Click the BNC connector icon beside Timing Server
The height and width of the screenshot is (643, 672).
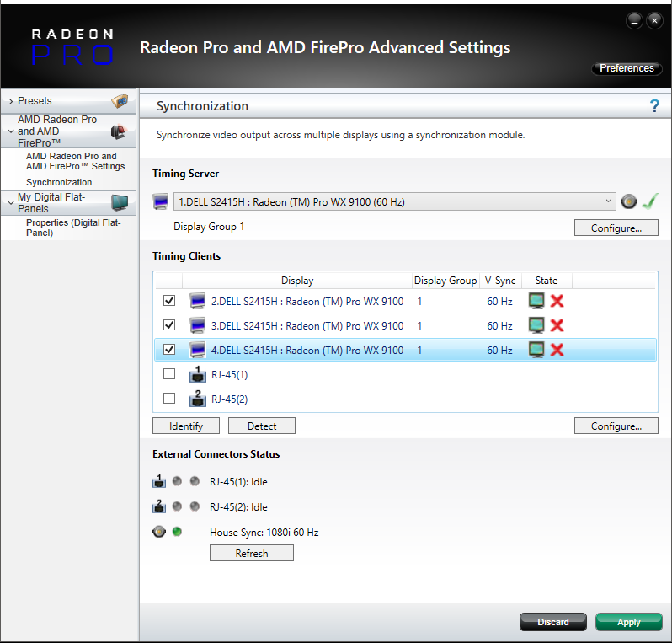point(628,201)
